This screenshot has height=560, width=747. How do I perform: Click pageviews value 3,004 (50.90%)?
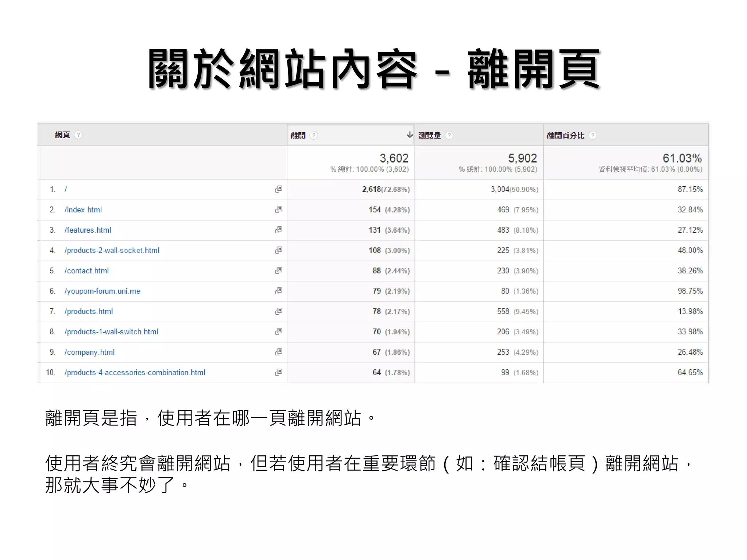[514, 189]
